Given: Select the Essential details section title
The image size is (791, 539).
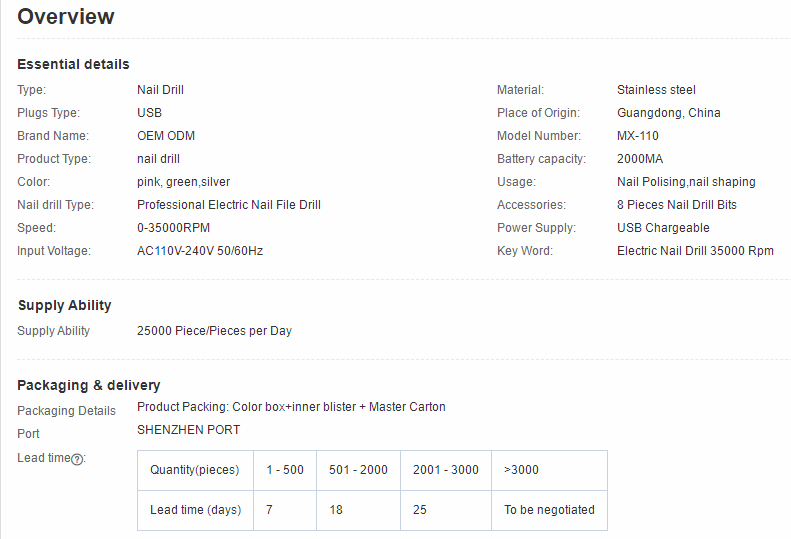Looking at the screenshot, I should pyautogui.click(x=73, y=64).
